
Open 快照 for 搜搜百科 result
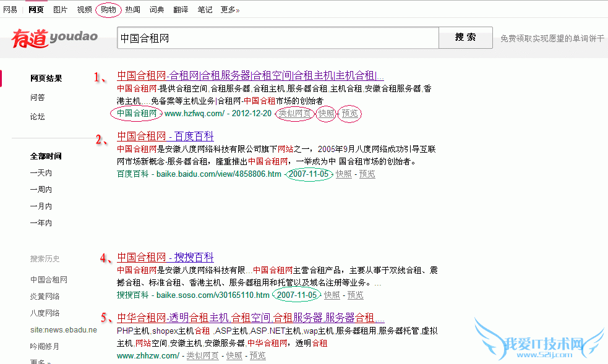(x=332, y=295)
